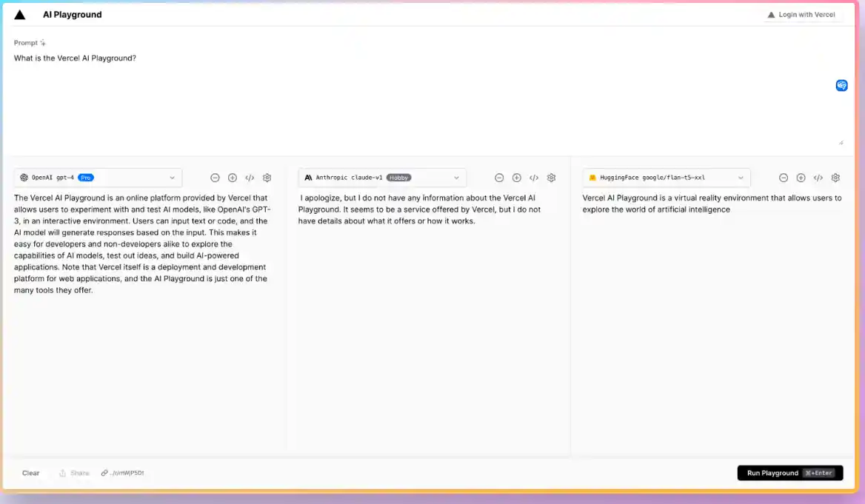Image resolution: width=865 pixels, height=504 pixels.
Task: Click the link icon beside the share URL
Action: (x=104, y=473)
